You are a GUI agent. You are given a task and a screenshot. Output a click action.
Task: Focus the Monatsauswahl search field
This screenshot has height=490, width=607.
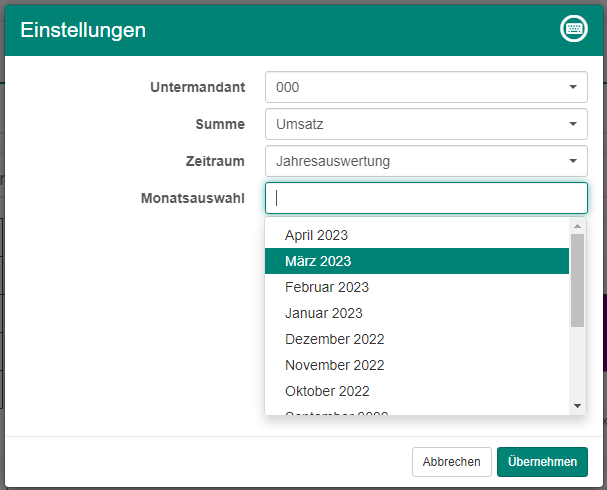pyautogui.click(x=425, y=198)
